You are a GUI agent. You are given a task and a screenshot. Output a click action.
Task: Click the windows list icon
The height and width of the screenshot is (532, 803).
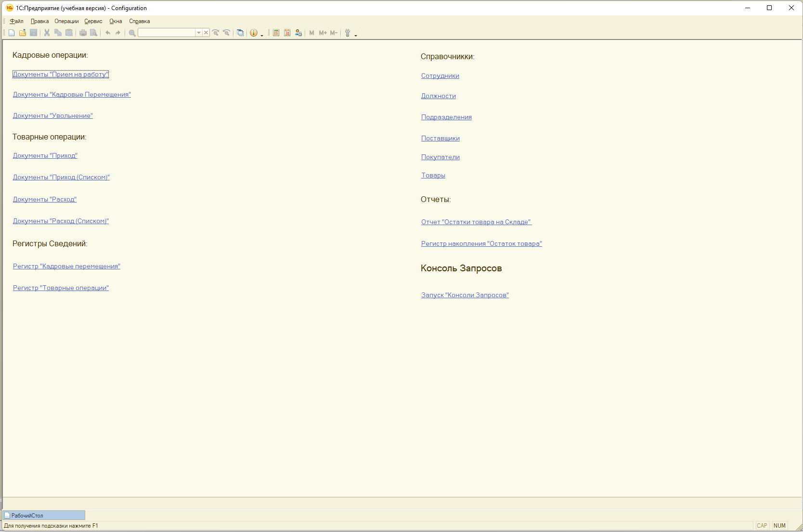click(x=240, y=33)
